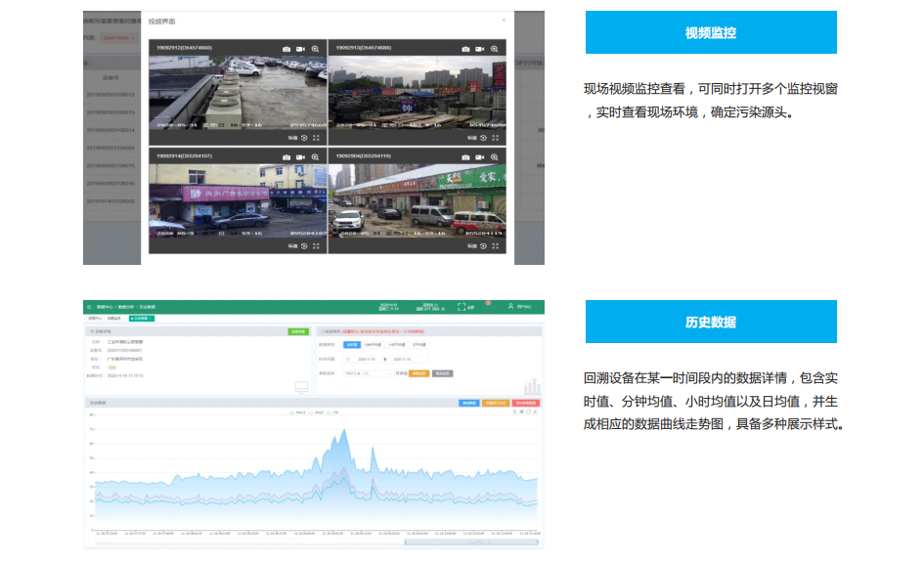Take snapshot of camera 19092914 feed
Screen dimensions: 924x563
(x=286, y=157)
